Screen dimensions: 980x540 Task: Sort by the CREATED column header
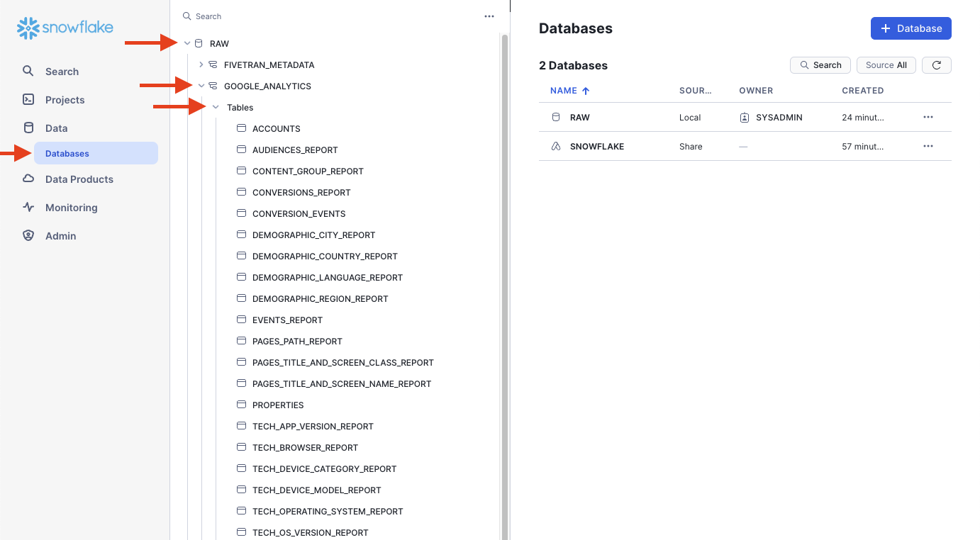863,91
